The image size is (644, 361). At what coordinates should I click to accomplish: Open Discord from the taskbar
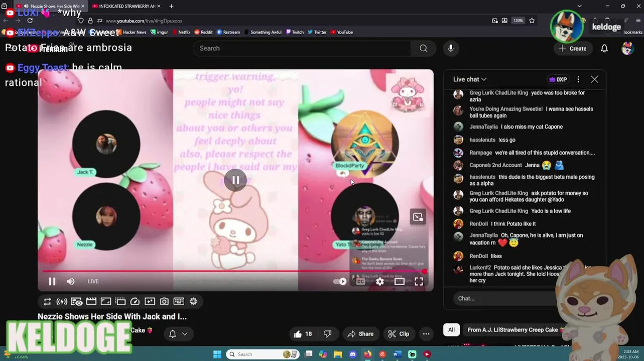click(352, 354)
